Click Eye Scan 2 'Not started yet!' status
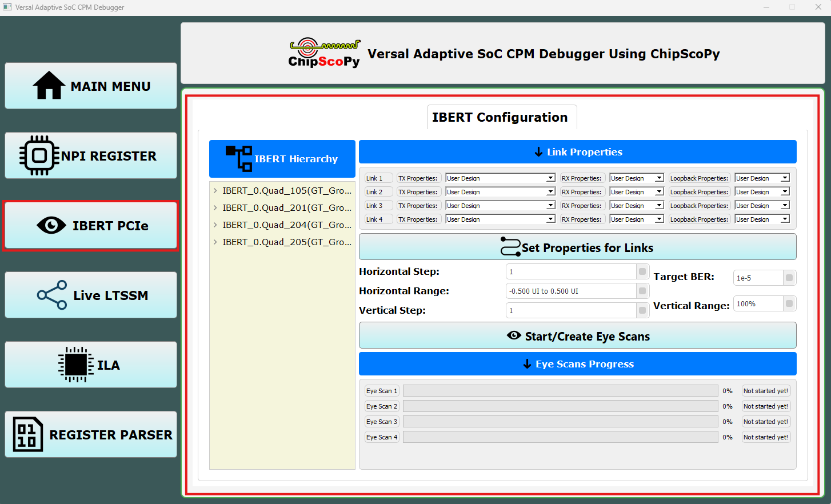 click(x=766, y=406)
